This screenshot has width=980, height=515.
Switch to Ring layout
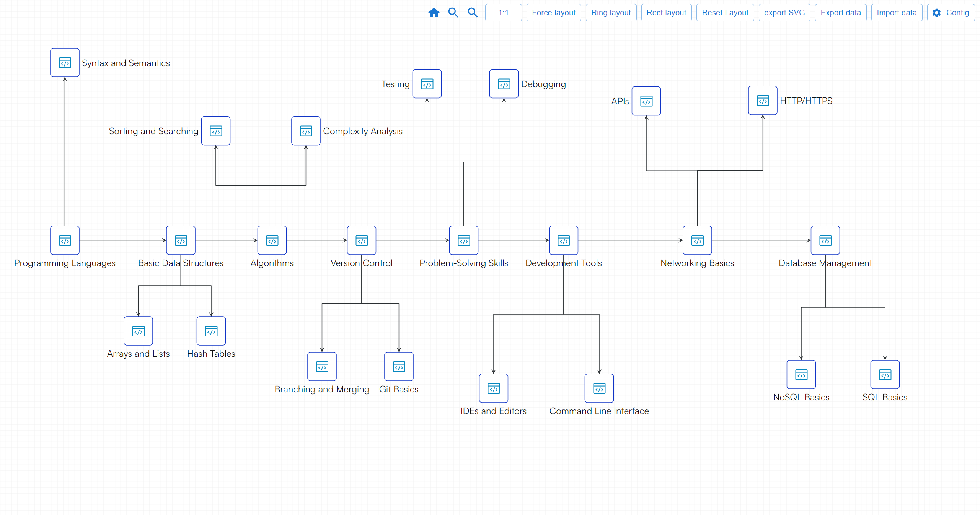click(x=611, y=13)
